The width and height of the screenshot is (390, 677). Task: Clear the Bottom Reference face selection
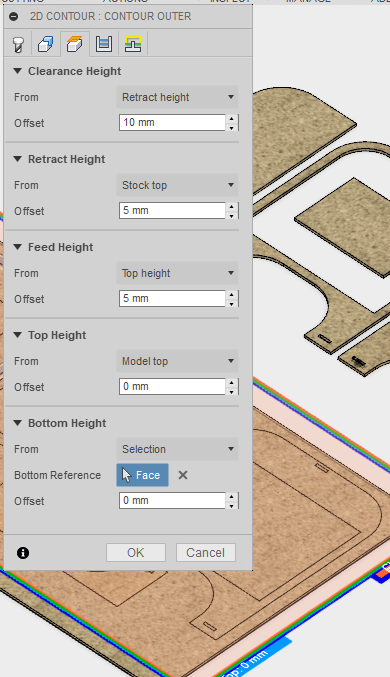183,475
